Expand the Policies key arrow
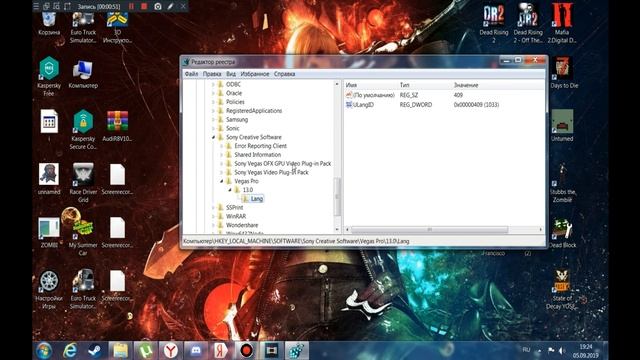 [213, 102]
